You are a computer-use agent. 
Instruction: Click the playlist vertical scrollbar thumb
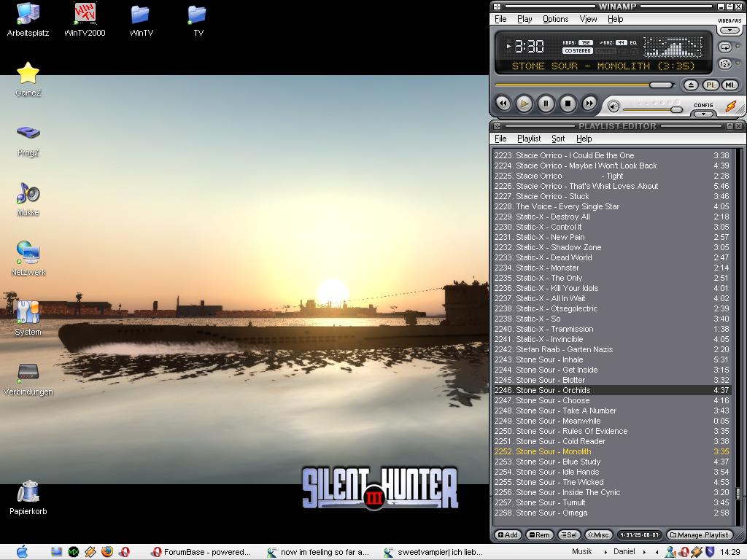738,493
